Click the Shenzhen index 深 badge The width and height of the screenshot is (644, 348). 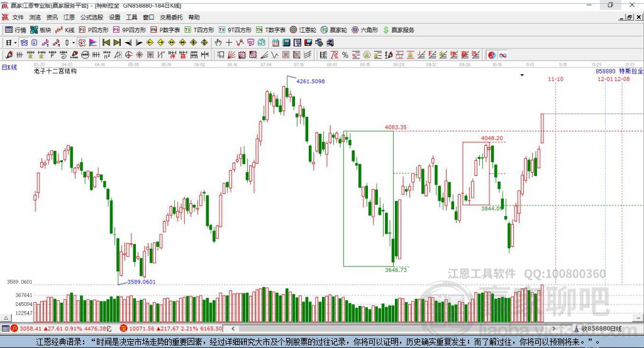pyautogui.click(x=124, y=329)
